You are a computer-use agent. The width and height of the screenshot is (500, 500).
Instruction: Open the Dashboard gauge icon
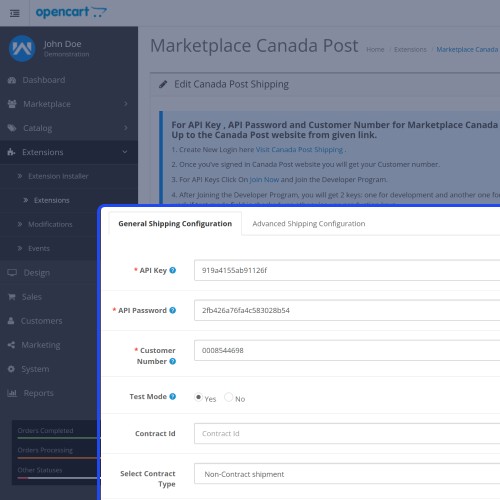(x=12, y=80)
